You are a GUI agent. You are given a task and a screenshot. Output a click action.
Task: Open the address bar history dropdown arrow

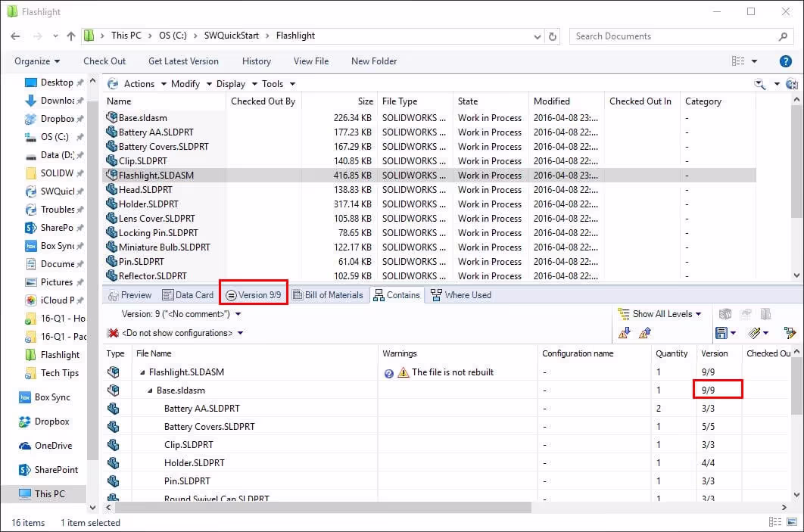click(537, 36)
